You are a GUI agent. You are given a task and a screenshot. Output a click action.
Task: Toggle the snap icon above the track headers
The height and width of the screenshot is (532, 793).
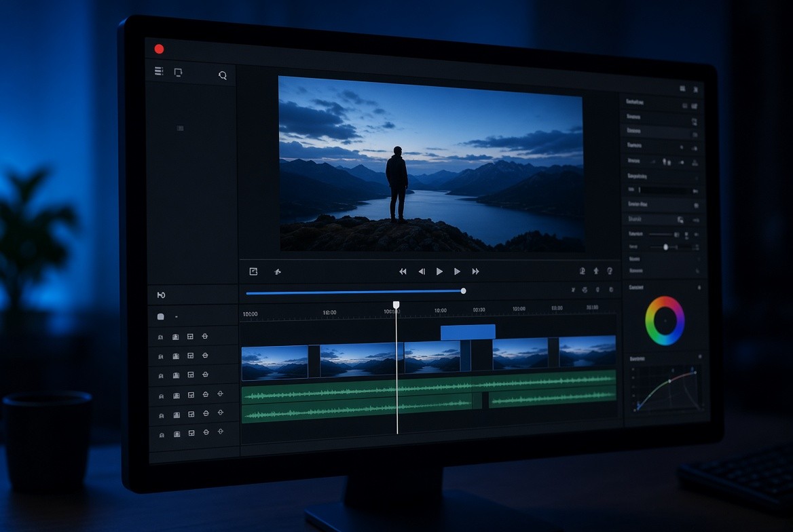click(x=161, y=294)
